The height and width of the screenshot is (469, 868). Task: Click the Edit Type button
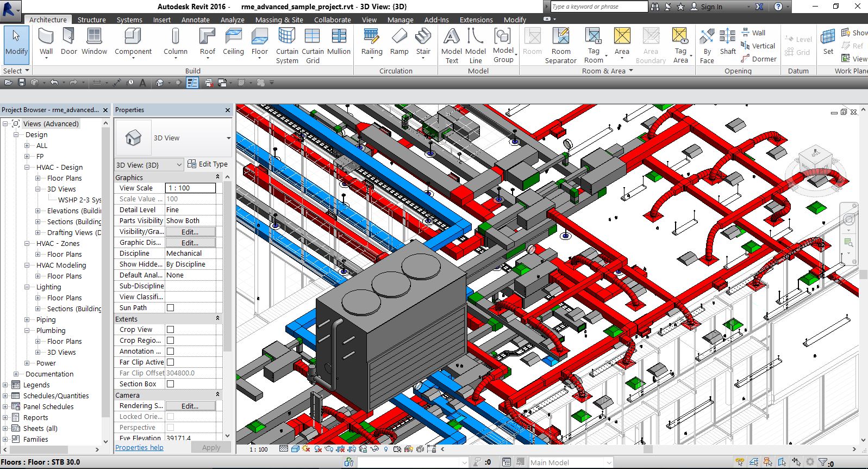pyautogui.click(x=208, y=164)
